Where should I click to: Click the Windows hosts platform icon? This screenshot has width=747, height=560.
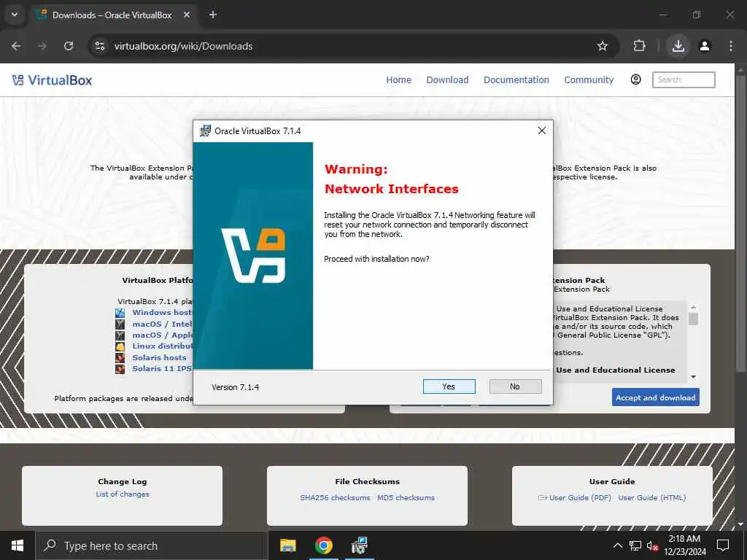coord(120,313)
